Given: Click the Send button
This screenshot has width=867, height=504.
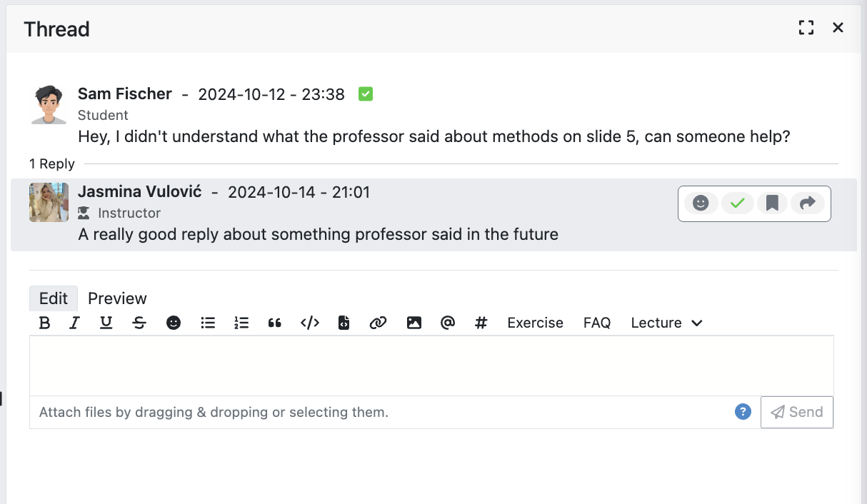Looking at the screenshot, I should pos(797,412).
